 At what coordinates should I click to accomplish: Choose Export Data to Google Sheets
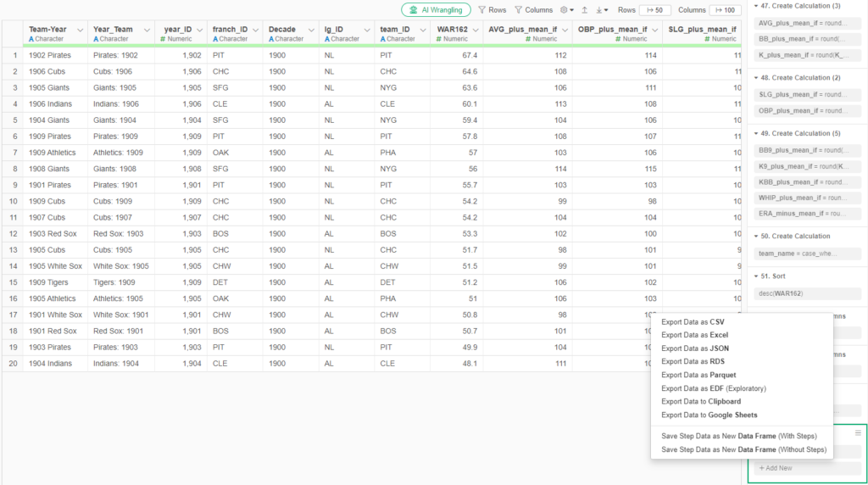click(x=709, y=415)
